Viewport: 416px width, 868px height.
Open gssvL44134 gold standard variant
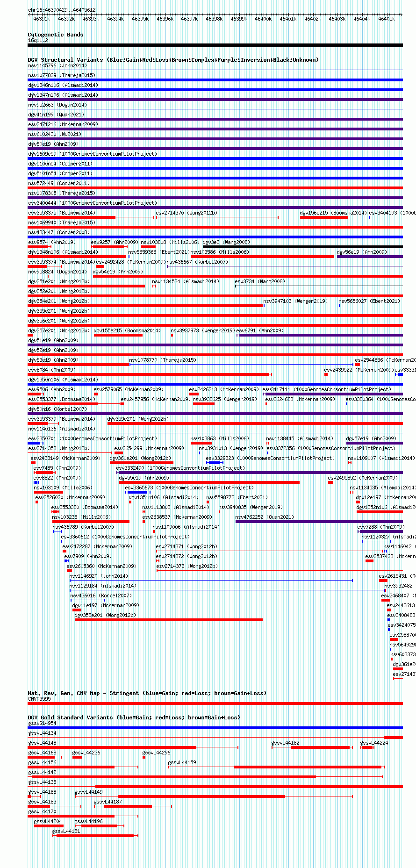coord(42,733)
